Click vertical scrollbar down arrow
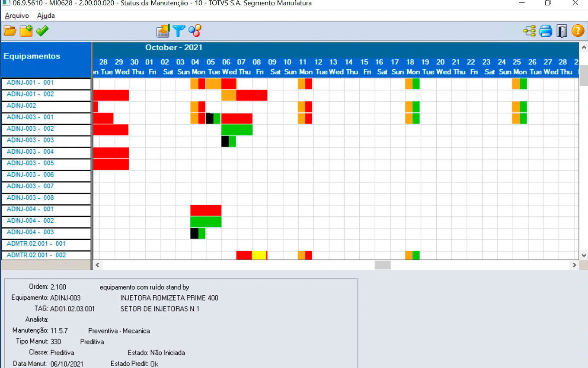This screenshot has height=368, width=588. [584, 255]
